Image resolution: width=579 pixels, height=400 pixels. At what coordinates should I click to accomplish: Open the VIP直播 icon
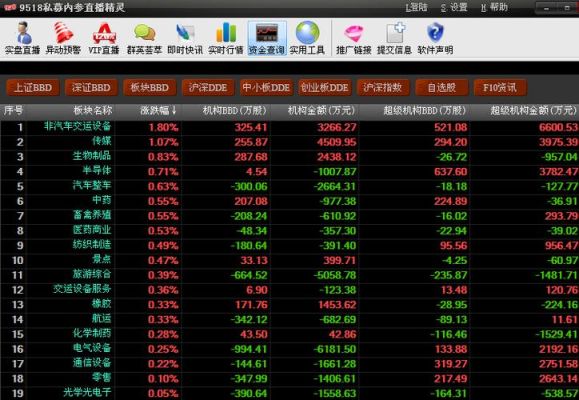pyautogui.click(x=104, y=38)
